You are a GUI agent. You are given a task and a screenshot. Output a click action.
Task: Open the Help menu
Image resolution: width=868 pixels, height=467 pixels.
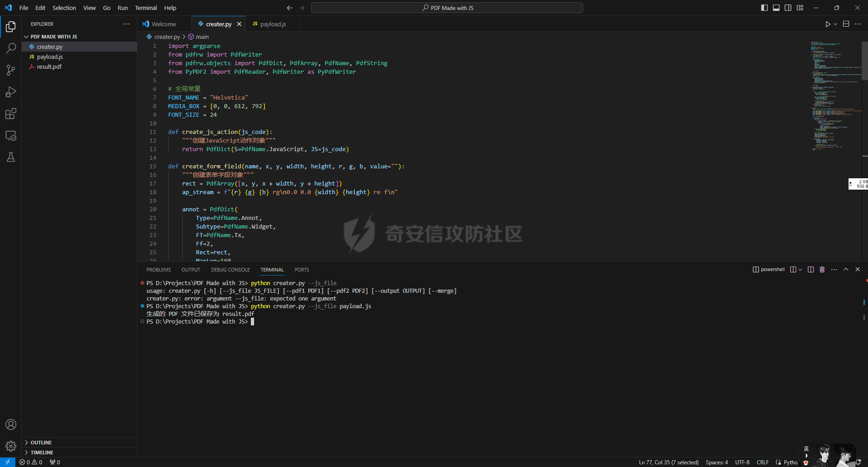tap(170, 8)
